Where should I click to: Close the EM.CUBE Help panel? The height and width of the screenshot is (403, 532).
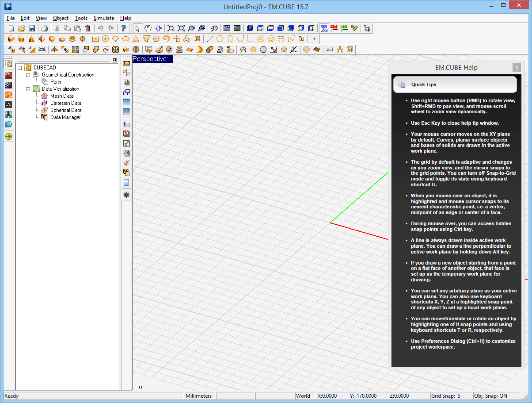click(517, 68)
